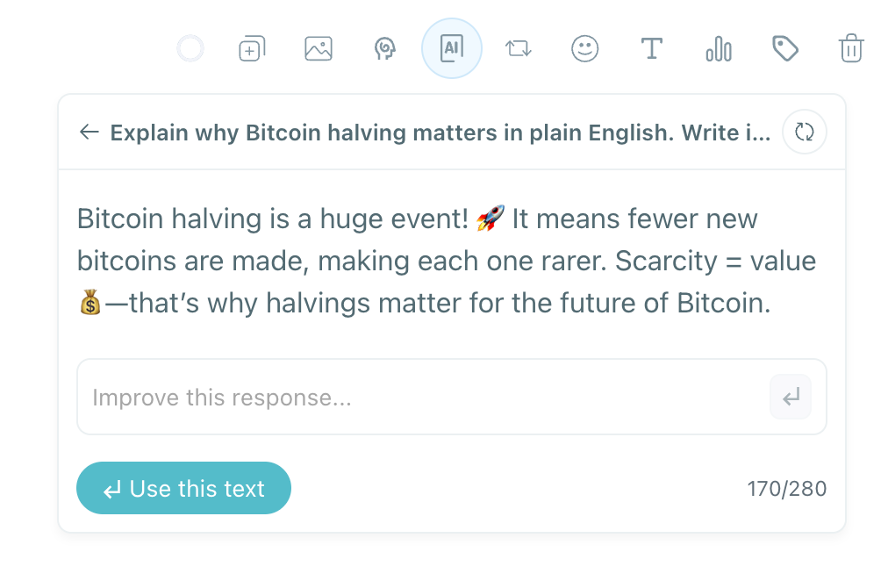Click the money bag emoji in the text
The height and width of the screenshot is (588, 888).
tap(90, 302)
